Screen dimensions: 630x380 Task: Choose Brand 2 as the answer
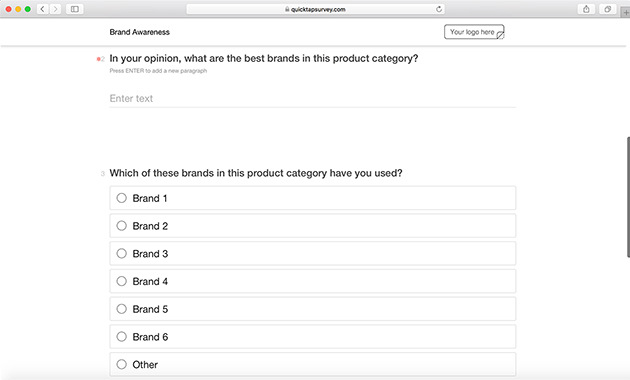[313, 226]
